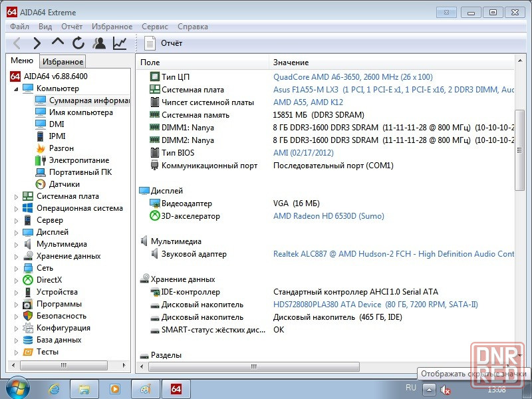Open the Windows Start button
532x399 pixels.
pyautogui.click(x=17, y=388)
